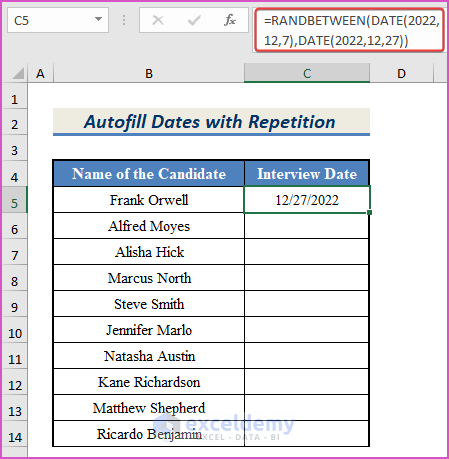Open the Name Box dropdown arrow
This screenshot has height=459, width=449.
coord(98,20)
